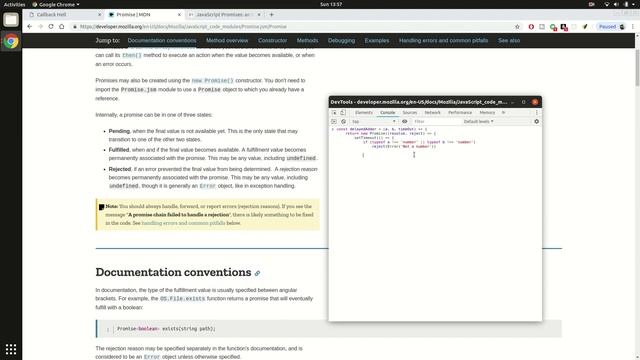This screenshot has height=360, width=640.
Task: Click the address bar URL
Action: (183, 27)
